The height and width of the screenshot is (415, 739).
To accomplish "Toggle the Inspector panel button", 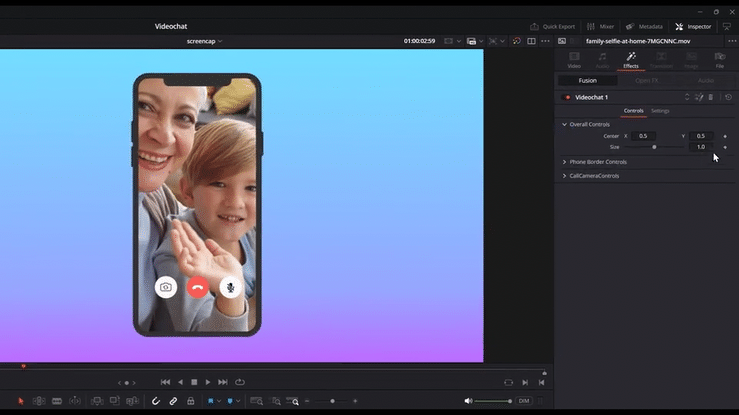I will coord(693,26).
